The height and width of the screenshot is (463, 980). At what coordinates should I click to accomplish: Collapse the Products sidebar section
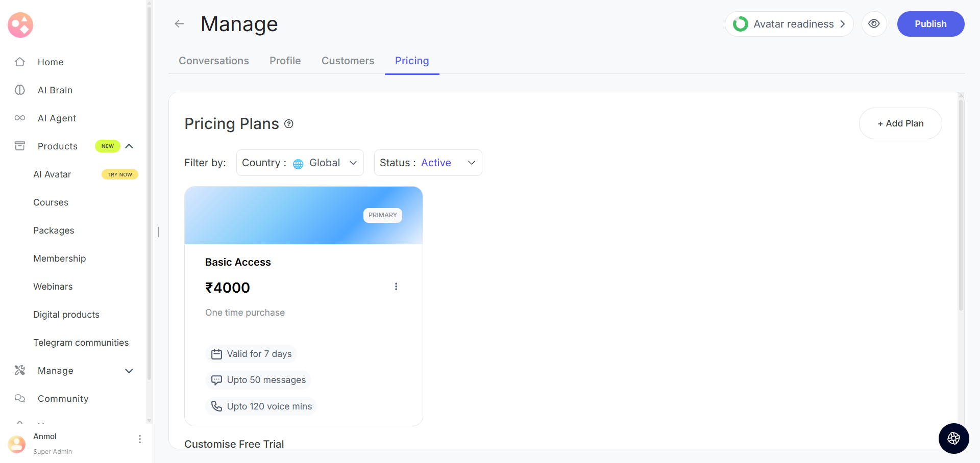[x=129, y=146]
